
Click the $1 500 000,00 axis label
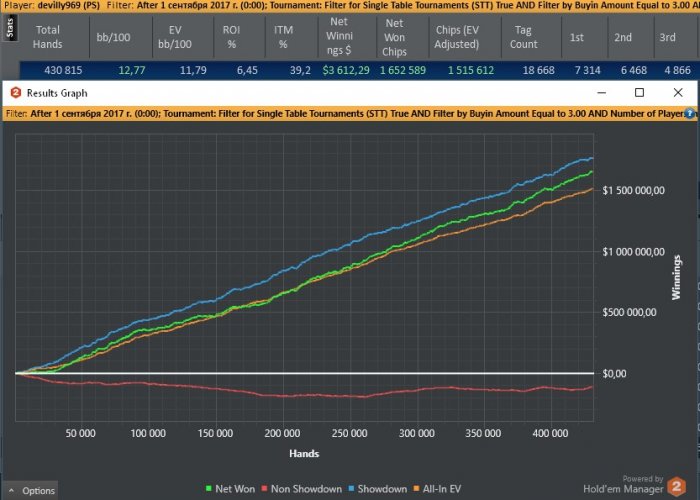(633, 190)
